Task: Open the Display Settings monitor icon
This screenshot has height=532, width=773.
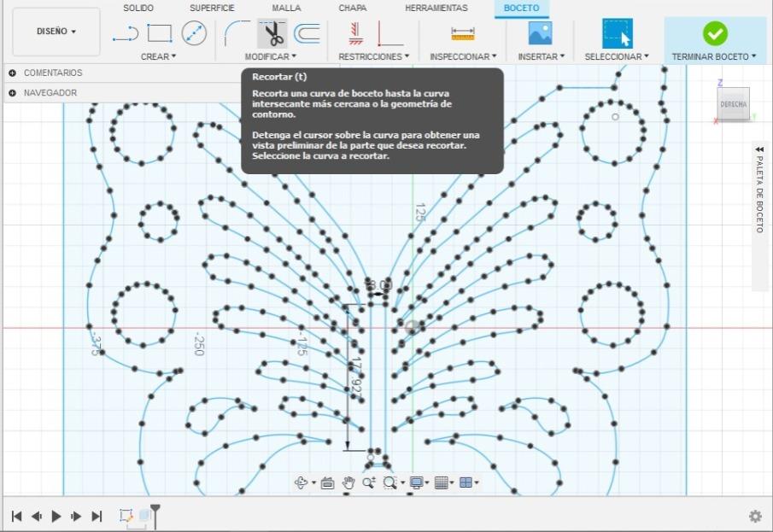Action: [x=416, y=482]
